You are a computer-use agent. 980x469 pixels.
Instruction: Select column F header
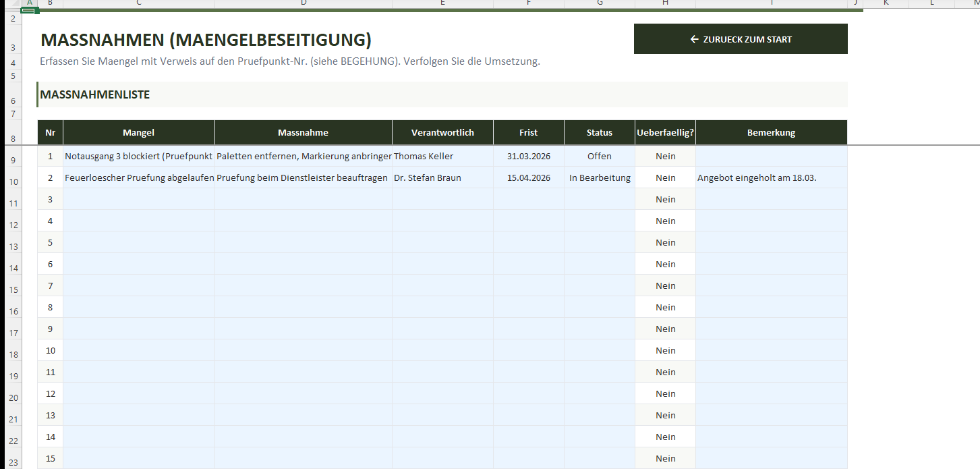coord(528,3)
